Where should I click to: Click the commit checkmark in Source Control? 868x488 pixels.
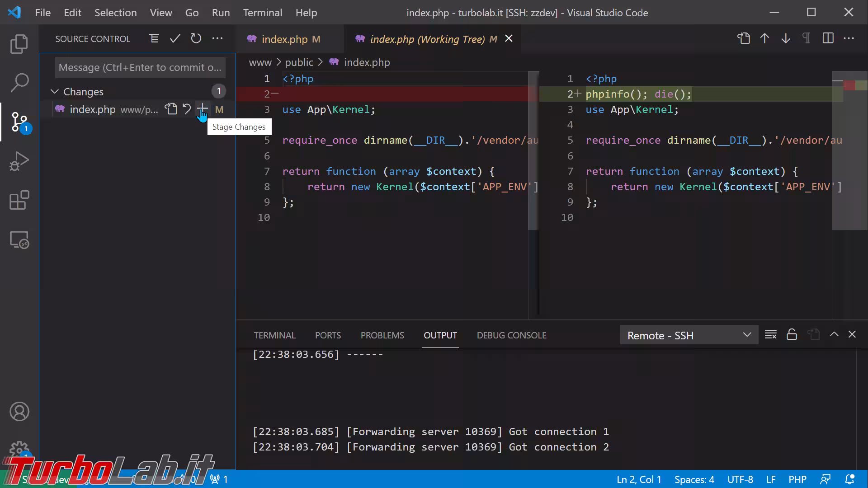coord(175,39)
